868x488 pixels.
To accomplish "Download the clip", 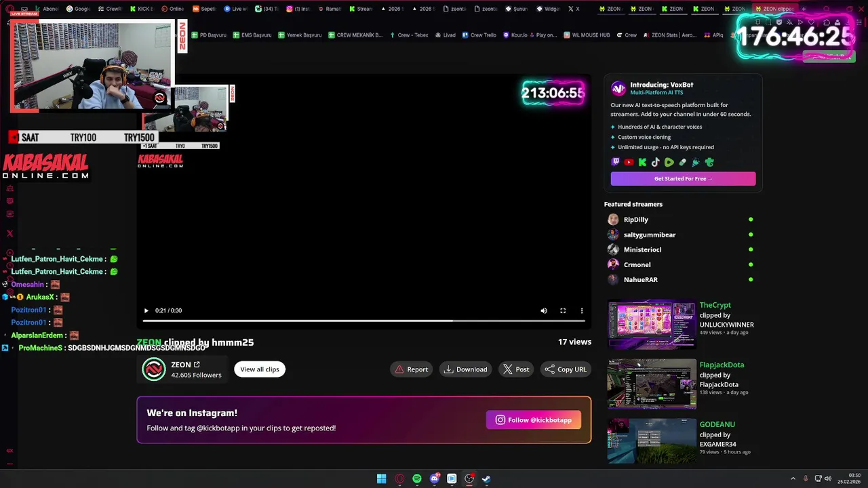I will [x=465, y=369].
